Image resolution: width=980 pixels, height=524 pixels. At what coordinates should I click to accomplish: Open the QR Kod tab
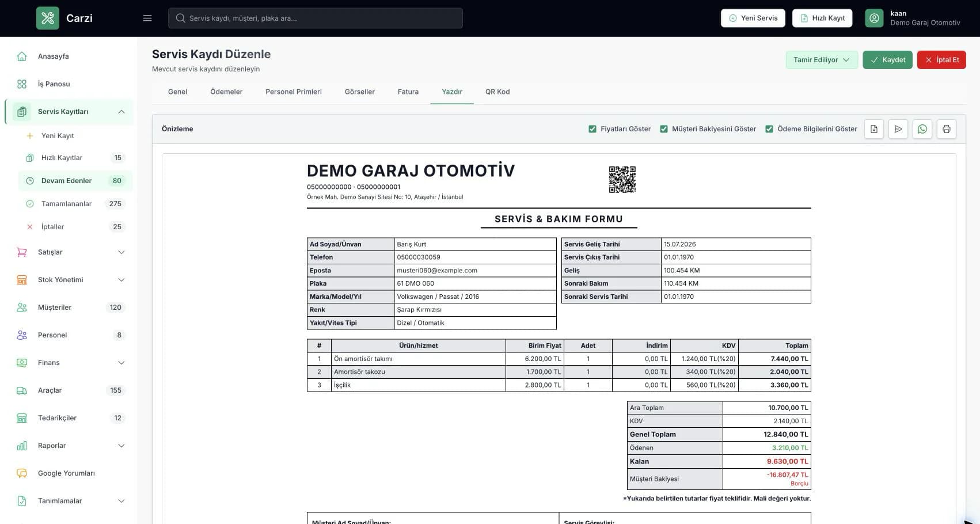(x=497, y=92)
